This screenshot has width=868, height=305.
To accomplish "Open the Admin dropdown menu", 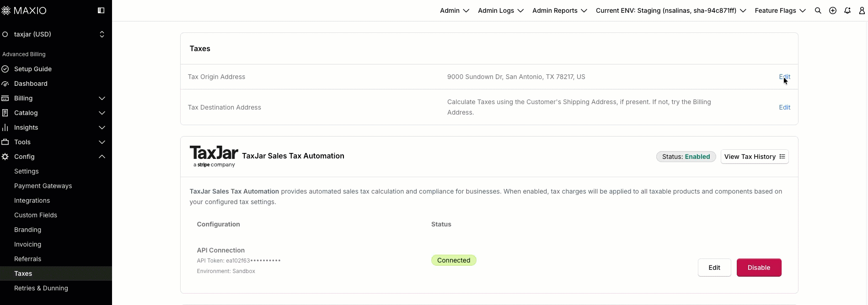I will click(x=455, y=11).
